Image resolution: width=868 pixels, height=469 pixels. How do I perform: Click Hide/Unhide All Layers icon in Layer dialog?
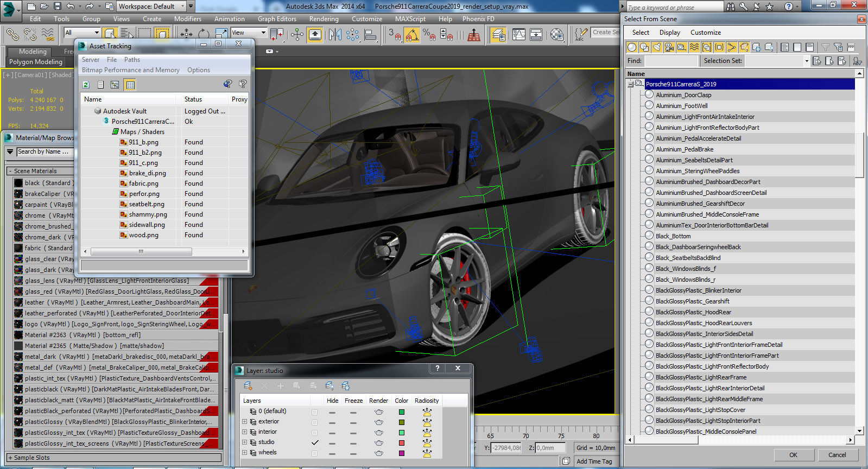pos(330,386)
